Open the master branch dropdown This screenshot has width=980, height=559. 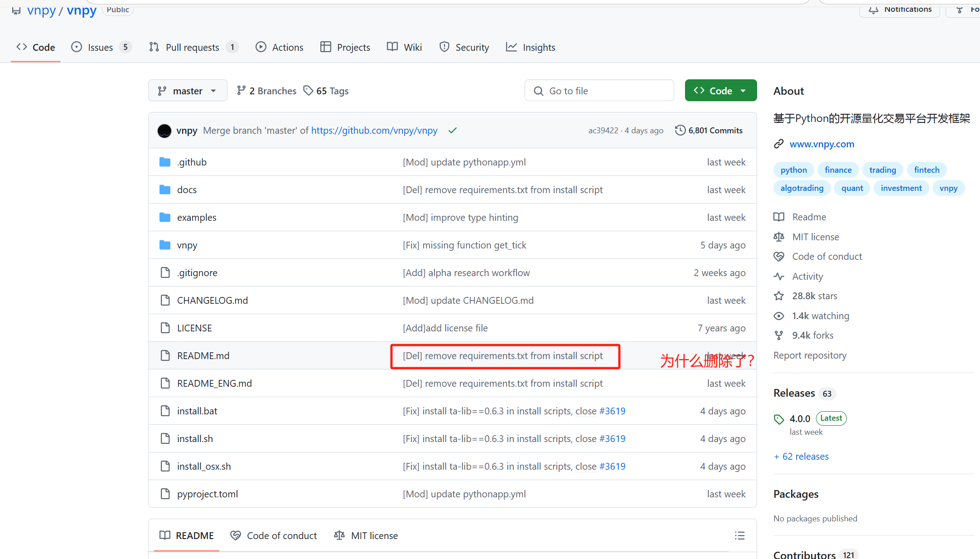[188, 91]
